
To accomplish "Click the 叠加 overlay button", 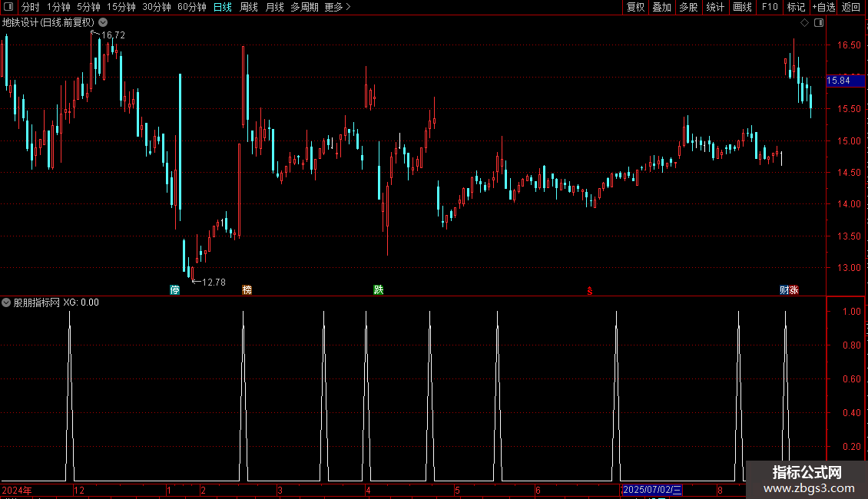I will pos(662,7).
